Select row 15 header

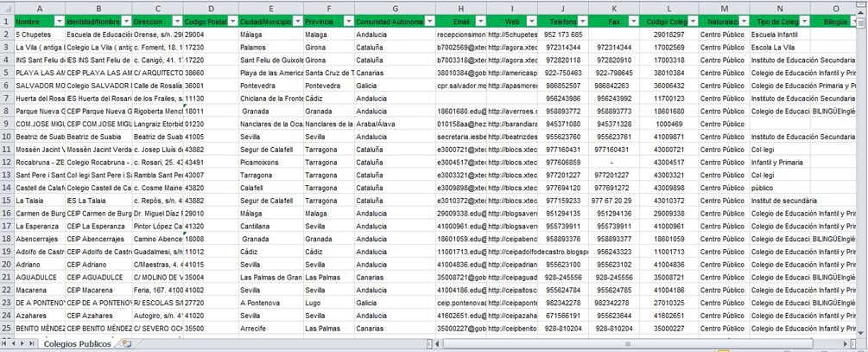7,200
